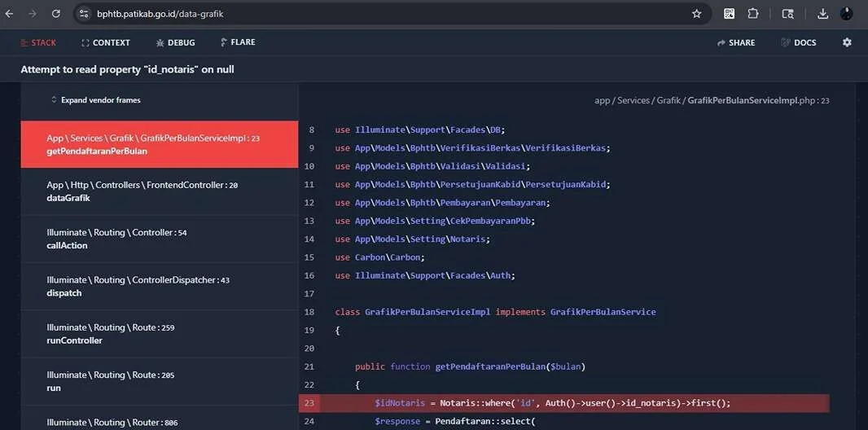The width and height of the screenshot is (868, 430).
Task: Open Ignition settings gear
Action: click(x=847, y=42)
